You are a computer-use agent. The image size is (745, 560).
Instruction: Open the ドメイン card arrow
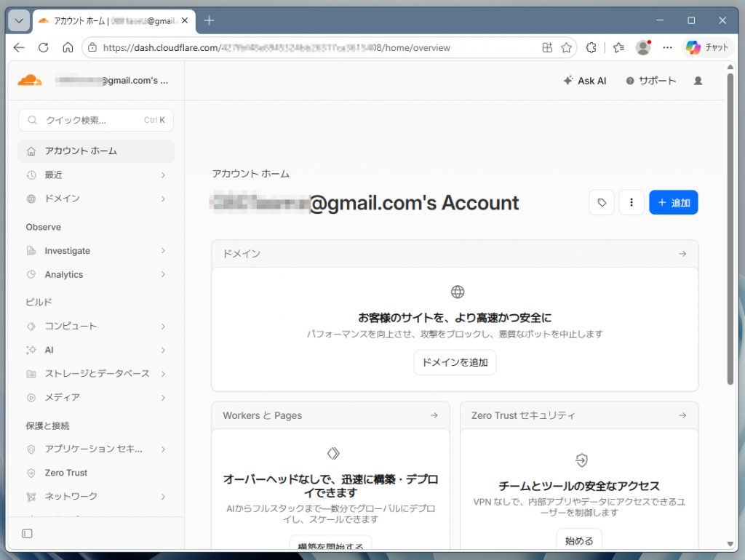[682, 254]
